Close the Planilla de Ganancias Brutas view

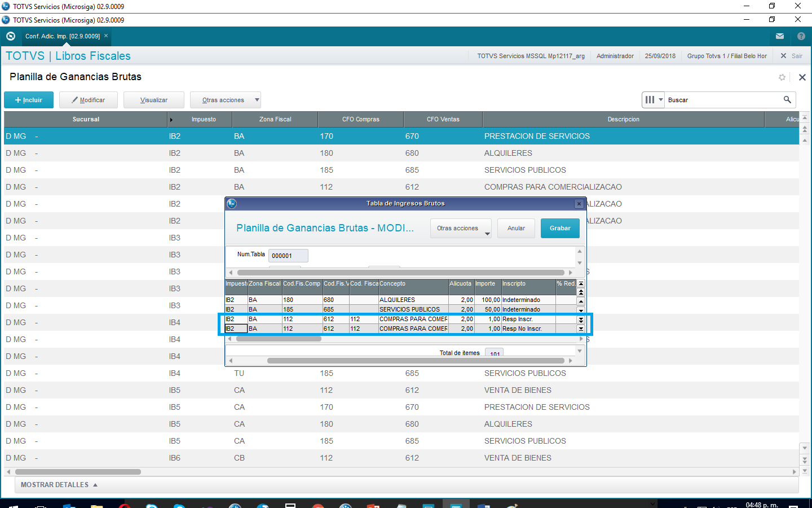pos(802,77)
